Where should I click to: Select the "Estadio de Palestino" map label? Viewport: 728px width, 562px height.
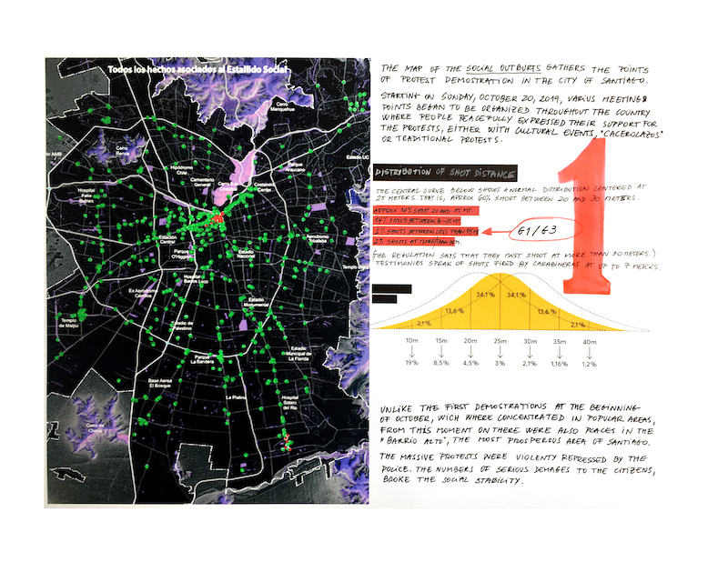[x=181, y=326]
